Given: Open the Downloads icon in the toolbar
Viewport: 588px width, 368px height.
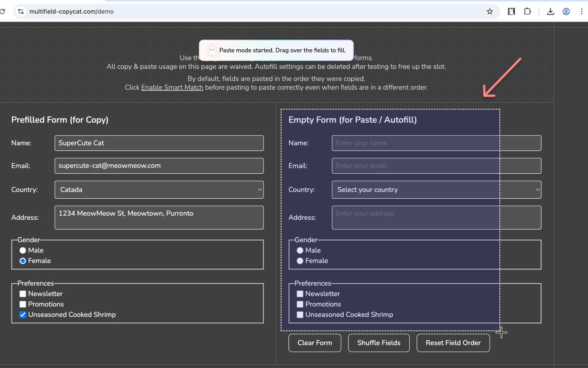Looking at the screenshot, I should 550,11.
